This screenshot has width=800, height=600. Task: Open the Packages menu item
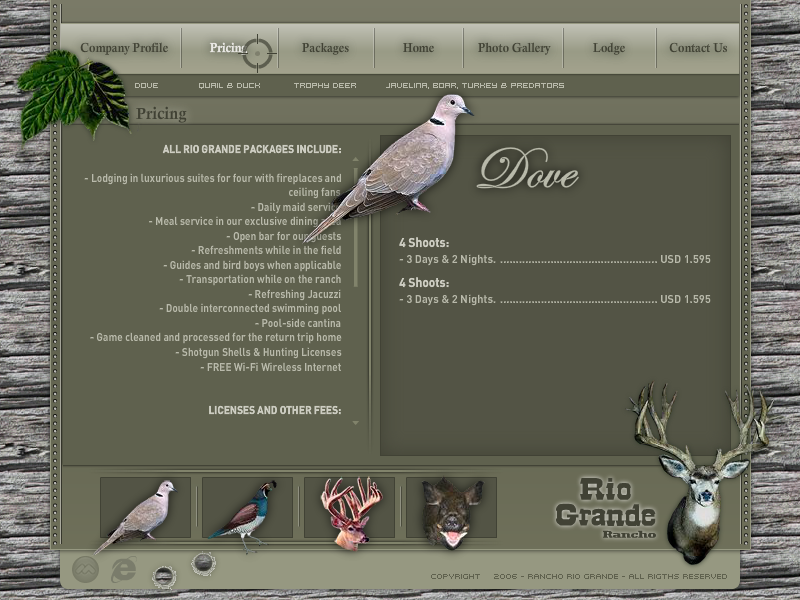(x=325, y=48)
